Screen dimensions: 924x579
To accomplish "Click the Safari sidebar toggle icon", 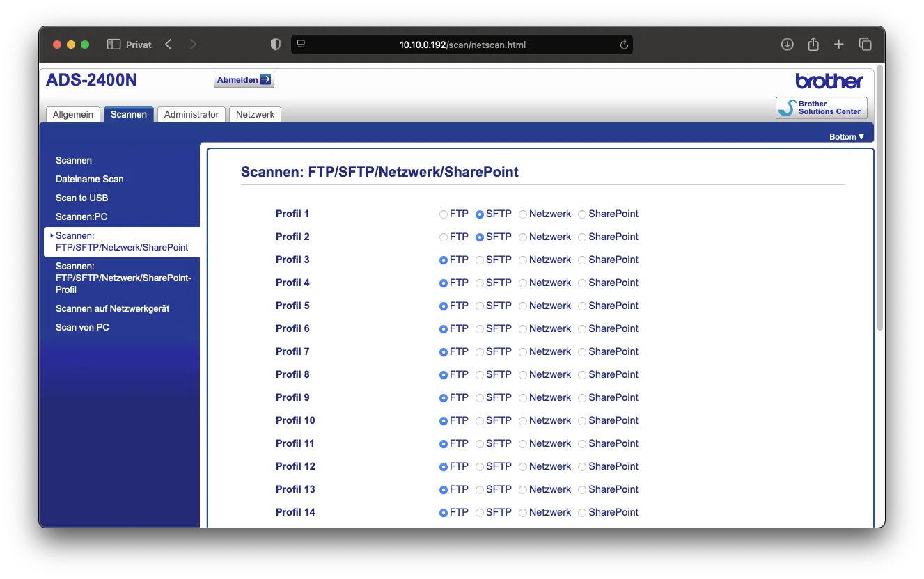I will [114, 45].
